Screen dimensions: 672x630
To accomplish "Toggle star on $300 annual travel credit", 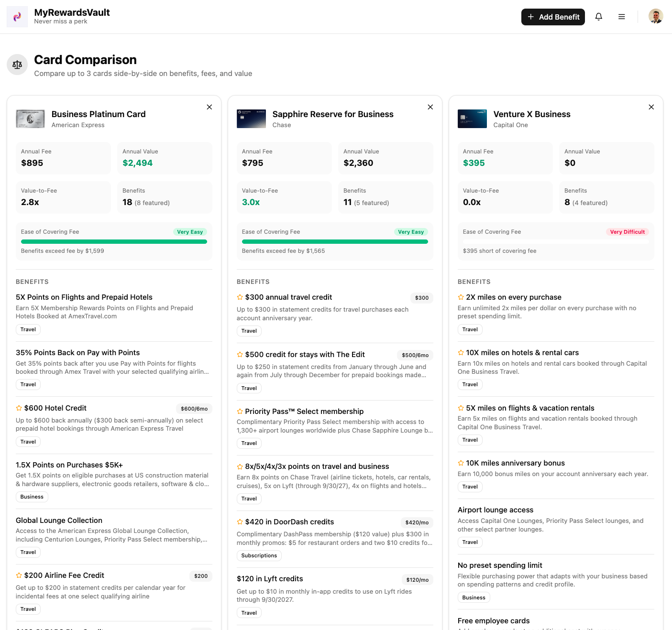I will 240,297.
